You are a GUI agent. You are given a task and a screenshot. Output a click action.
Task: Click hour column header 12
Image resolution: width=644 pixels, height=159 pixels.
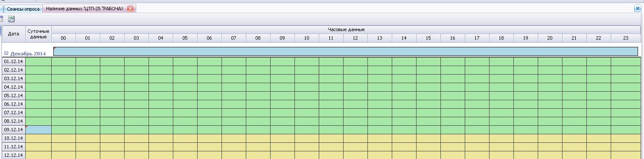coord(356,38)
